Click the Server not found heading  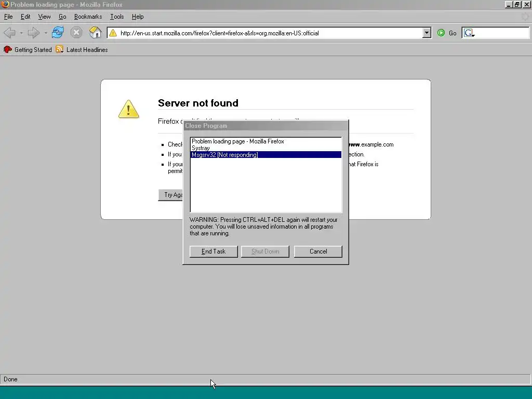198,103
